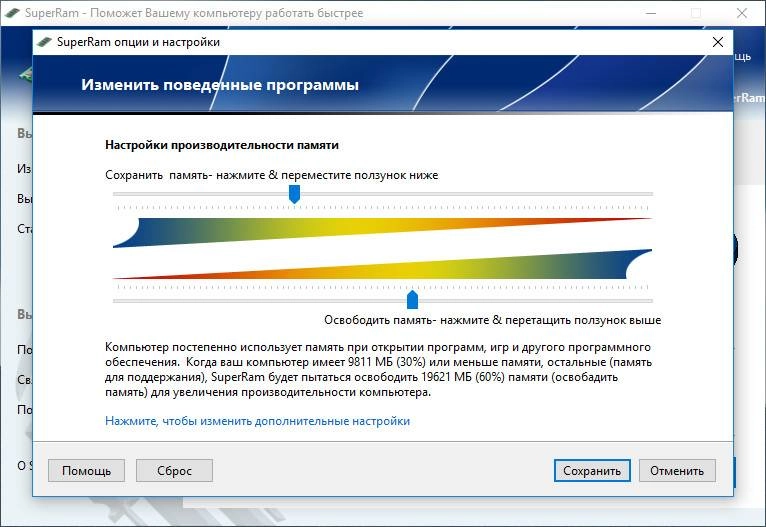This screenshot has height=527, width=766.
Task: Close the main SuperRam window
Action: 742,13
